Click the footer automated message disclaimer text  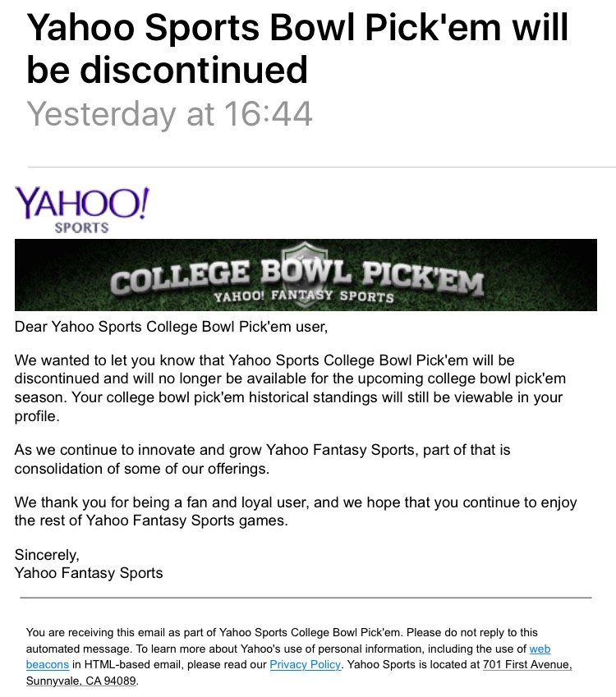tap(299, 657)
